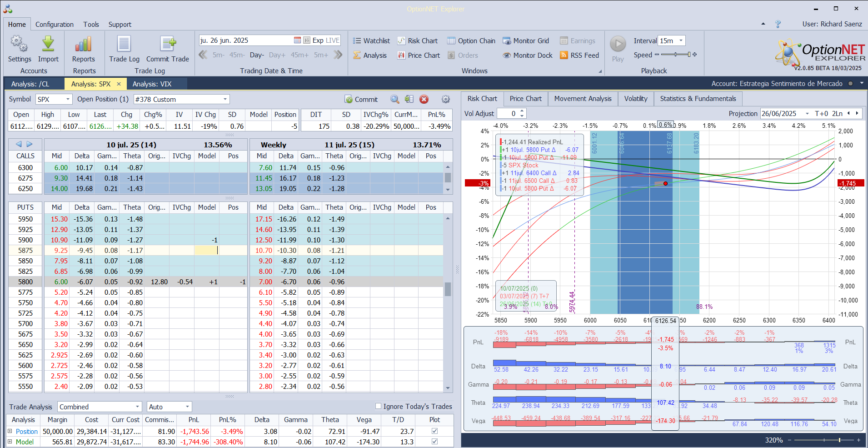868x448 pixels.
Task: Click the red delete trade icon
Action: 424,99
